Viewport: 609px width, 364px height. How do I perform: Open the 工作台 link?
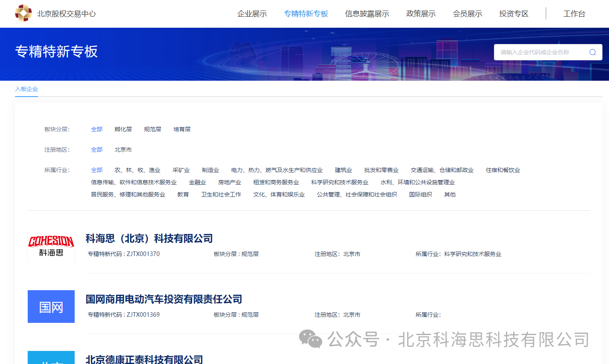tap(574, 14)
